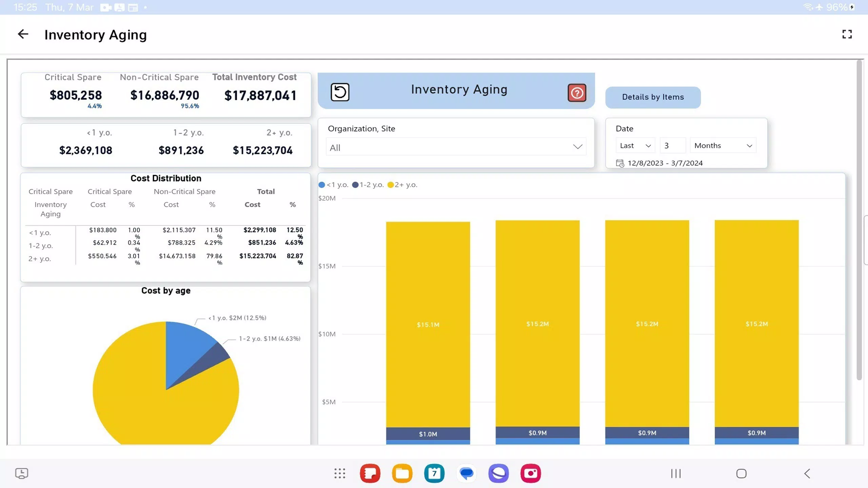Tap the recent apps navigation button

coord(676,473)
